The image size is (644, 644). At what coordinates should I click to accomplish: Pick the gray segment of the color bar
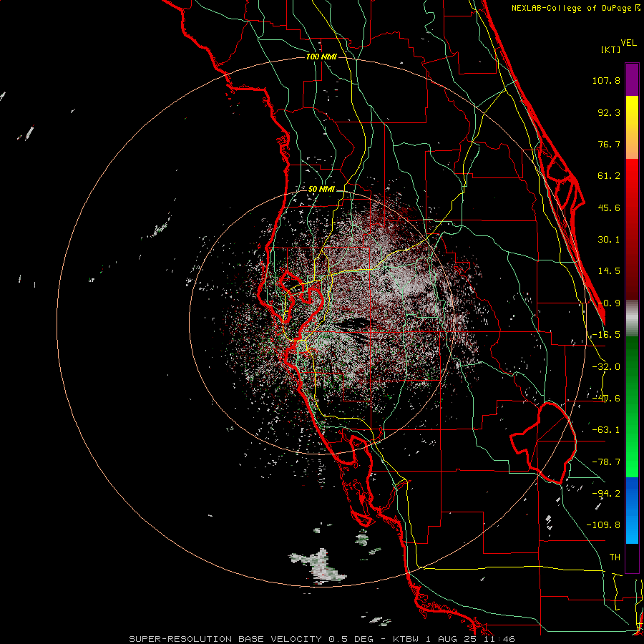point(632,318)
